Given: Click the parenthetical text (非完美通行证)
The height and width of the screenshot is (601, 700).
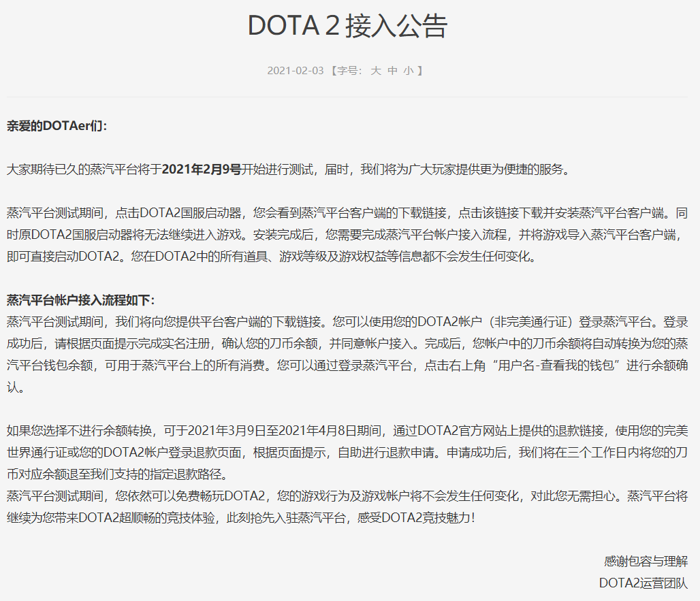Looking at the screenshot, I should click(531, 322).
